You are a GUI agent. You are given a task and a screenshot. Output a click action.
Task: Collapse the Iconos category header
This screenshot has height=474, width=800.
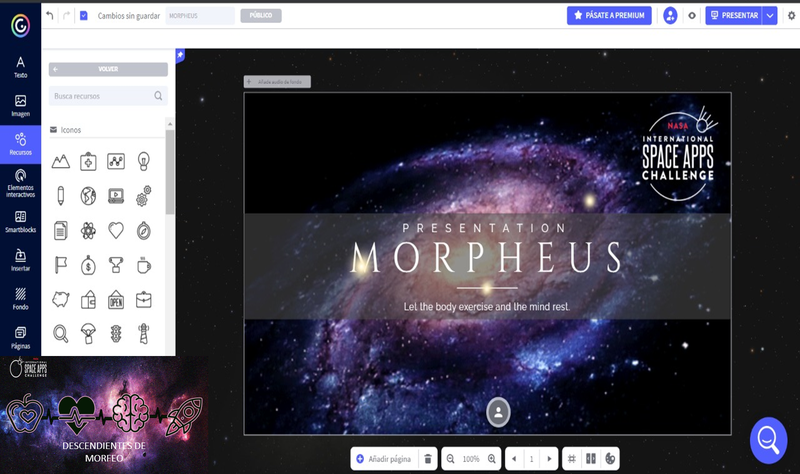pos(72,130)
